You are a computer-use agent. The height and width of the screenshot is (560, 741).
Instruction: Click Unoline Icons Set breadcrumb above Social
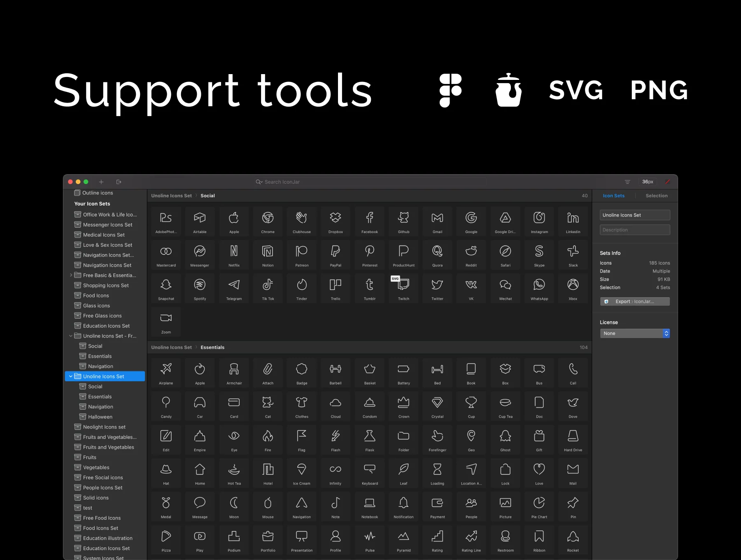pos(171,196)
